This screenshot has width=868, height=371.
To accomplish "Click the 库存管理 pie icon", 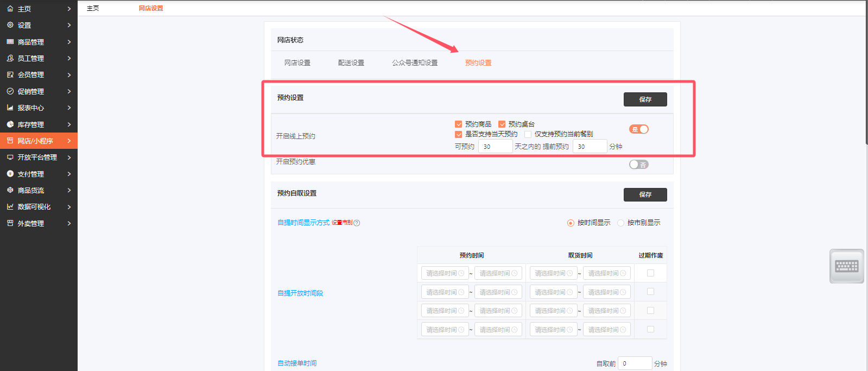I will pos(10,124).
